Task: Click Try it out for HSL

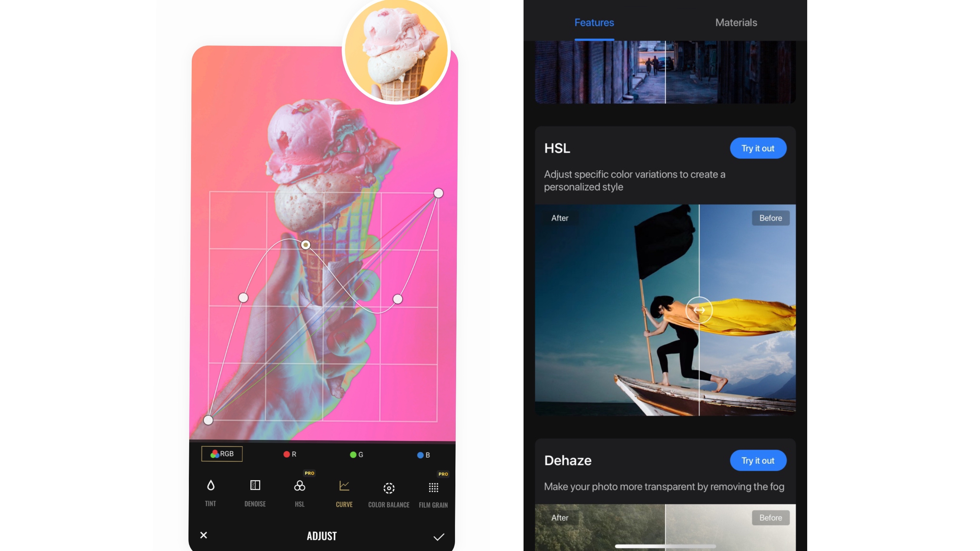Action: (x=757, y=148)
